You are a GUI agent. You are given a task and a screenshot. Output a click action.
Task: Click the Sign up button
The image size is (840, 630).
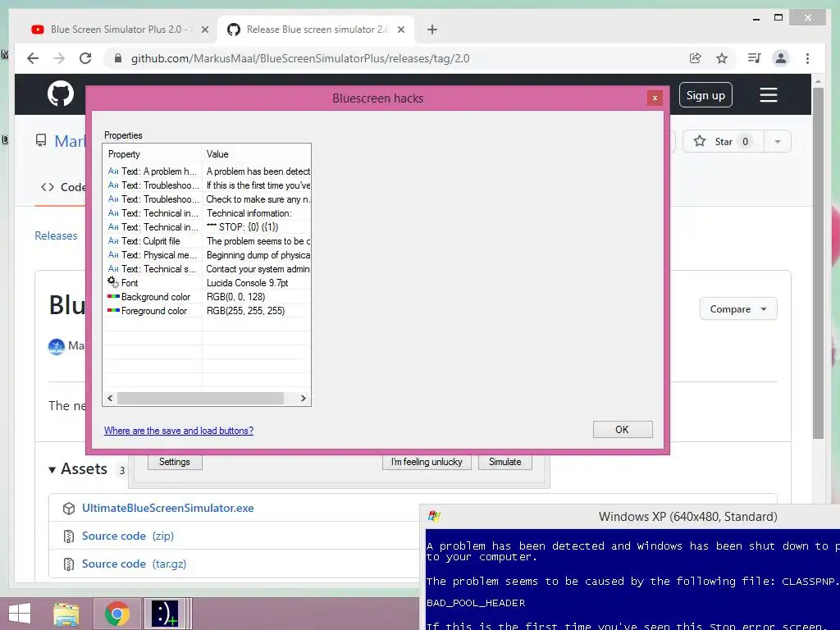point(705,95)
